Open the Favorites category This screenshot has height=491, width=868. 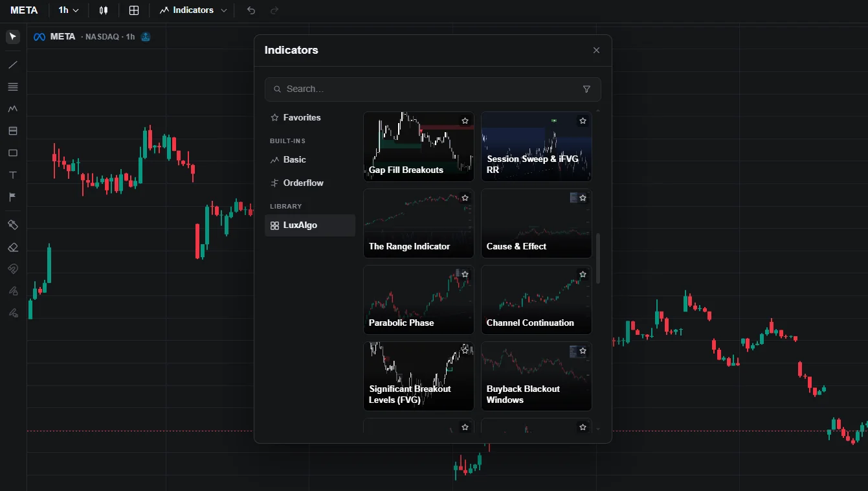pos(310,118)
